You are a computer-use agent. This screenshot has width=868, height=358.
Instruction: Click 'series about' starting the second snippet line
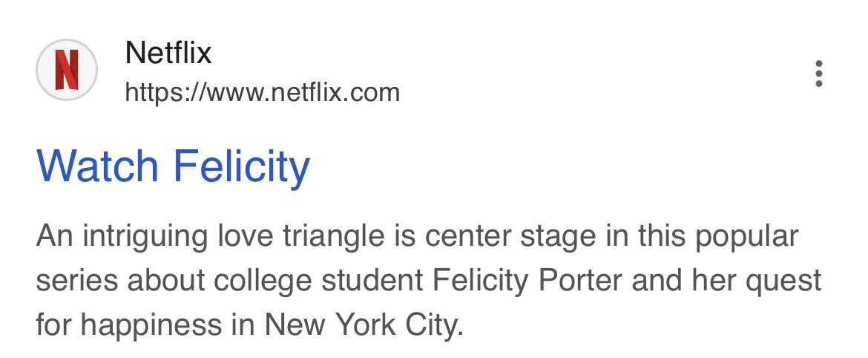[120, 281]
